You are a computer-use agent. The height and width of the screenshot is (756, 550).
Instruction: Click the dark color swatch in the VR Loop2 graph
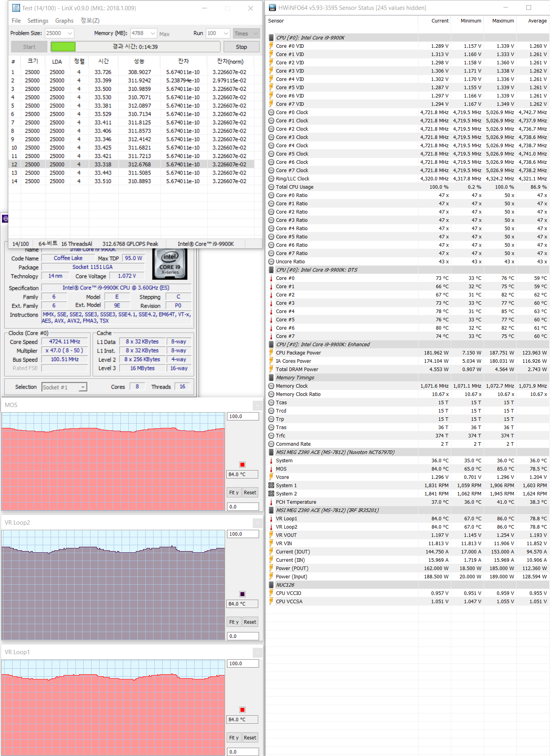pos(242,594)
